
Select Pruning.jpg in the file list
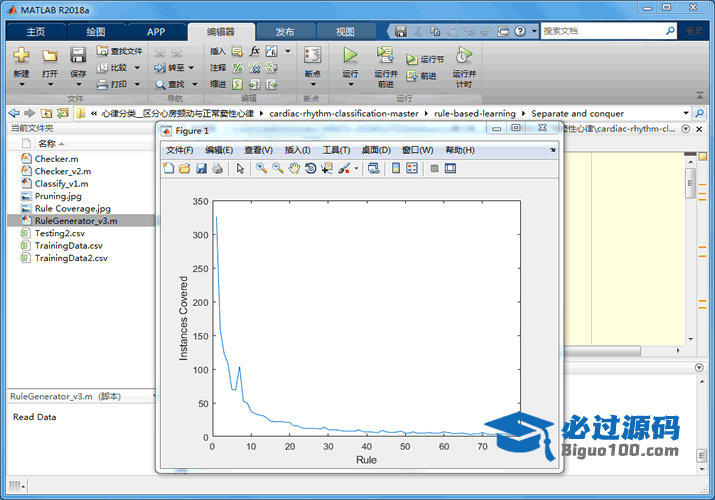(x=58, y=196)
